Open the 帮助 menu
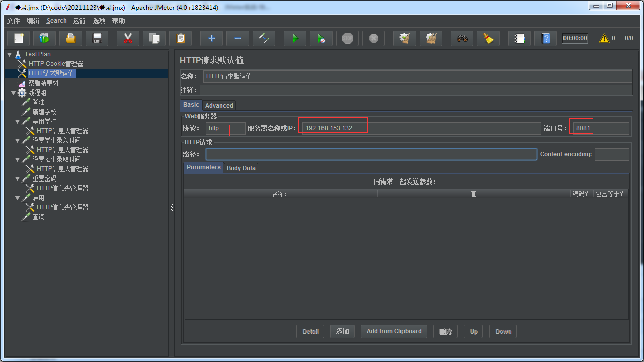This screenshot has height=362, width=644. pyautogui.click(x=119, y=21)
